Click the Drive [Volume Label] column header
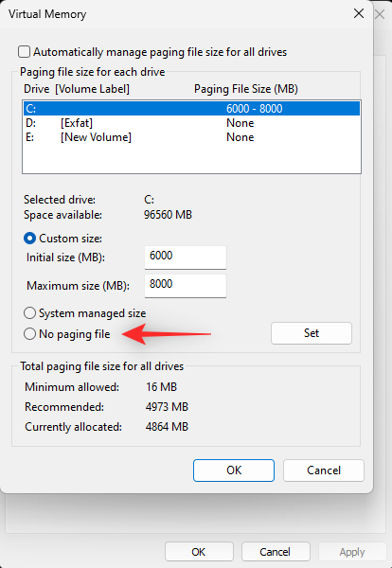This screenshot has width=392, height=568. [77, 89]
